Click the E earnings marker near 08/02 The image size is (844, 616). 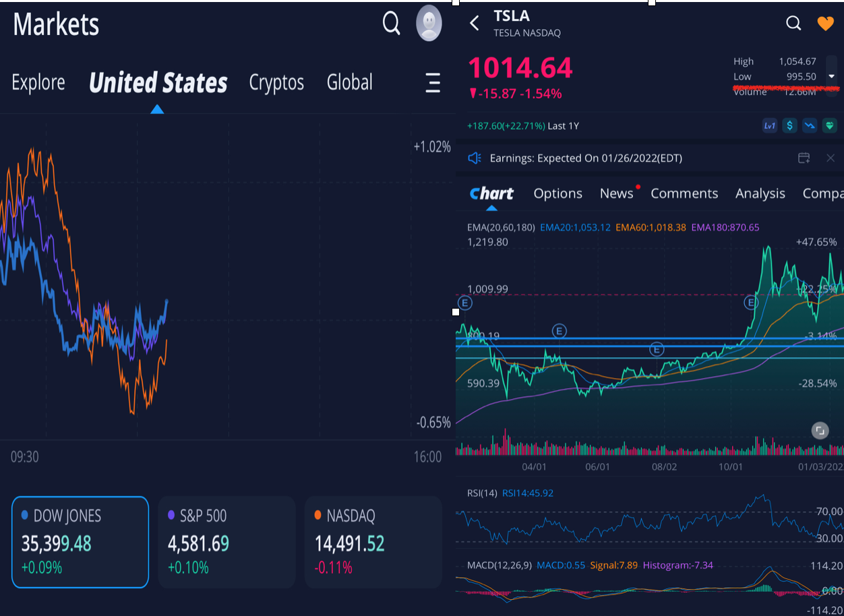(657, 348)
